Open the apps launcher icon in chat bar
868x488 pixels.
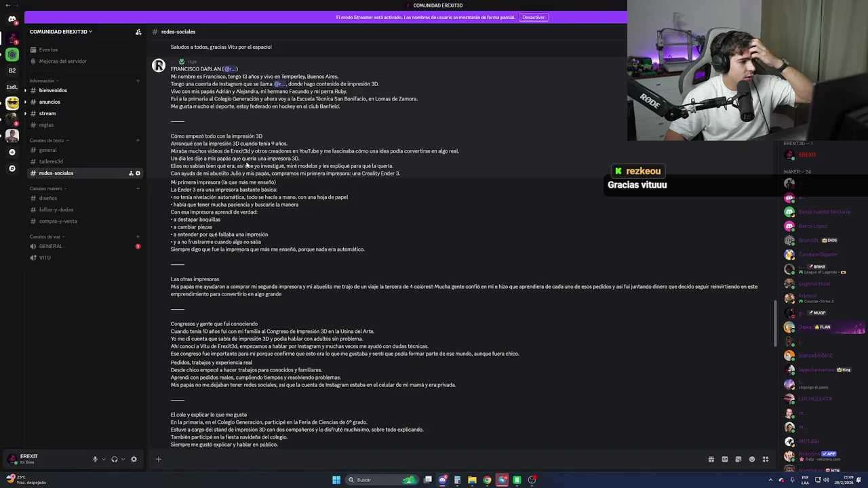766,459
